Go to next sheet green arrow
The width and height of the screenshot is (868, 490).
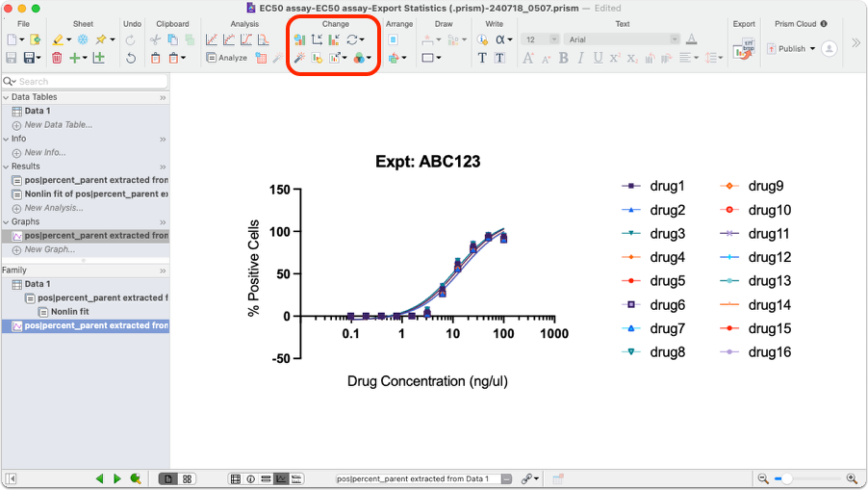click(x=117, y=478)
